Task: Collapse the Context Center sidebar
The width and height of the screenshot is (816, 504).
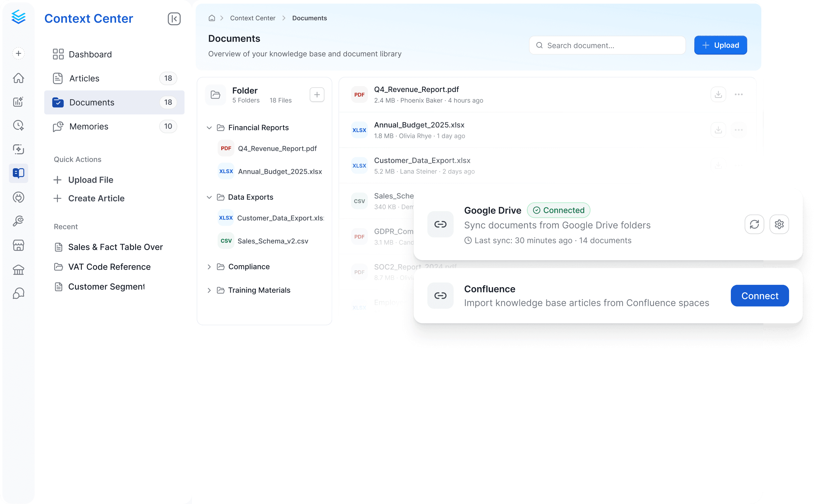Action: click(174, 19)
